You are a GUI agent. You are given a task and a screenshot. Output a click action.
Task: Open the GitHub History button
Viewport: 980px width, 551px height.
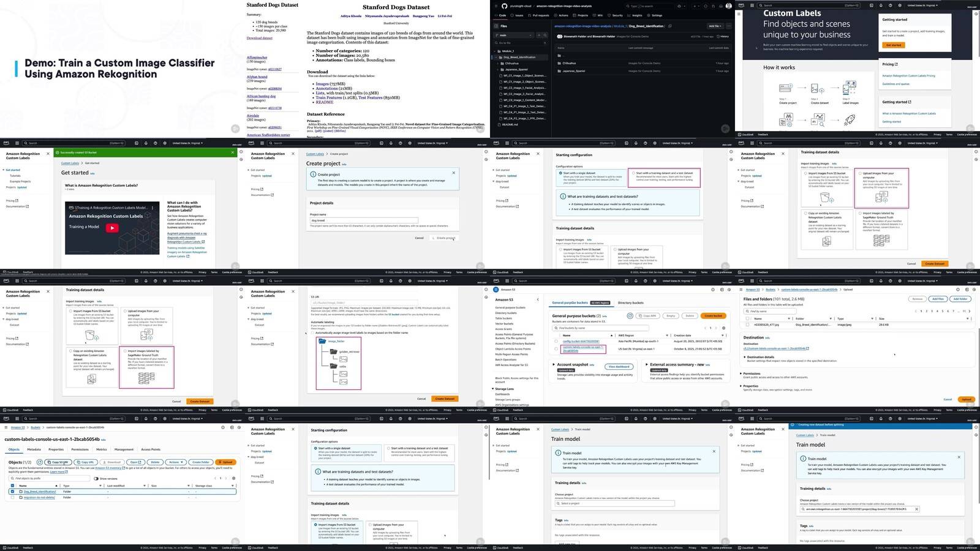[x=722, y=36]
